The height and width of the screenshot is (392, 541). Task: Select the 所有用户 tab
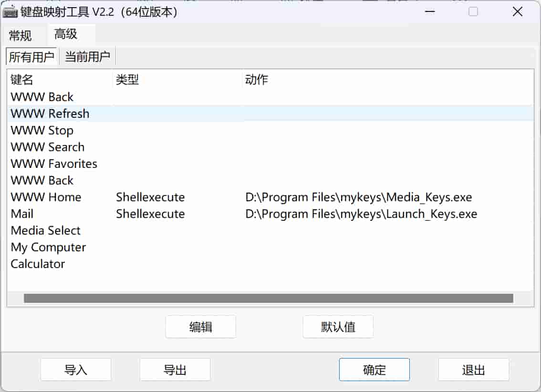31,57
